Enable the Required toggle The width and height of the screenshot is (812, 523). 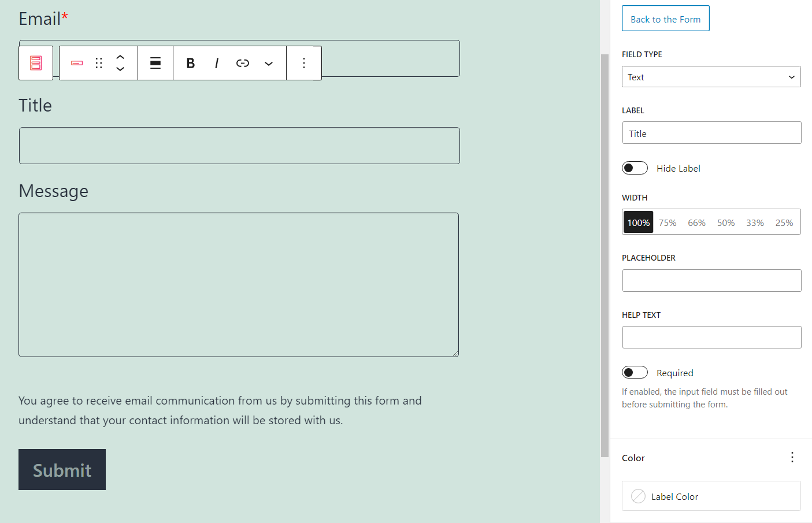tap(635, 372)
